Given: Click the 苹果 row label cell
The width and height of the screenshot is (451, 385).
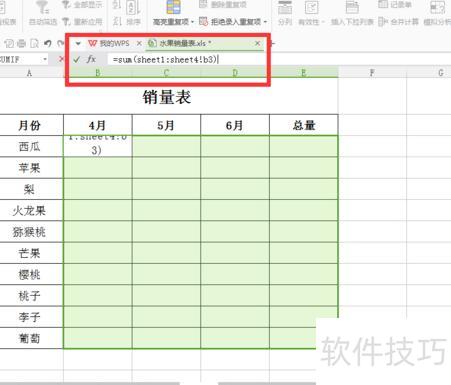Looking at the screenshot, I should tap(29, 168).
